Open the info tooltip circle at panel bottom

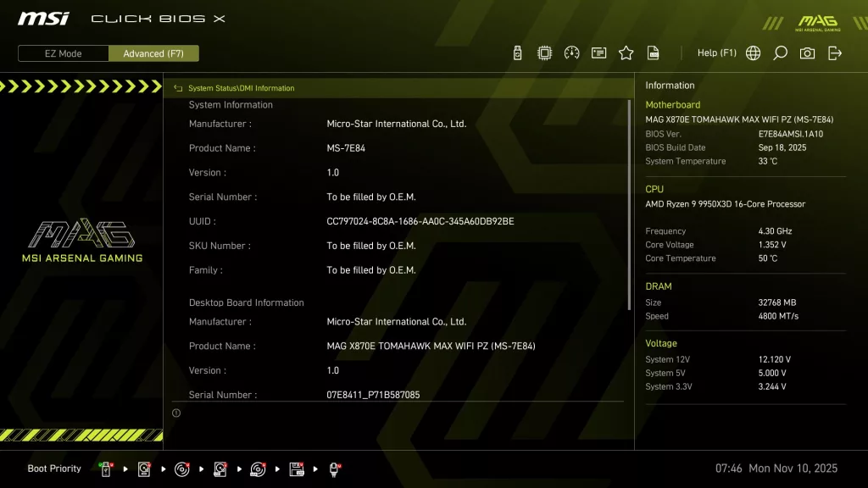click(x=177, y=413)
